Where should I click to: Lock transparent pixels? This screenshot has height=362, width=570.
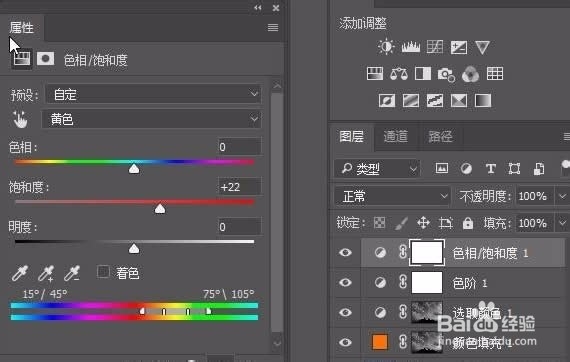point(379,222)
